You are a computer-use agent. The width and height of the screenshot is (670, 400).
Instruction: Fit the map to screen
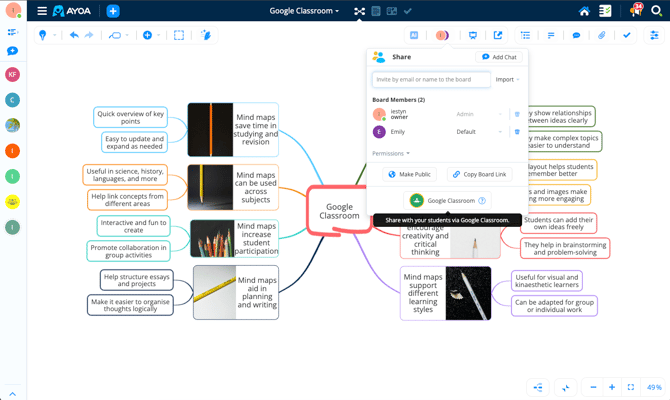[631, 387]
